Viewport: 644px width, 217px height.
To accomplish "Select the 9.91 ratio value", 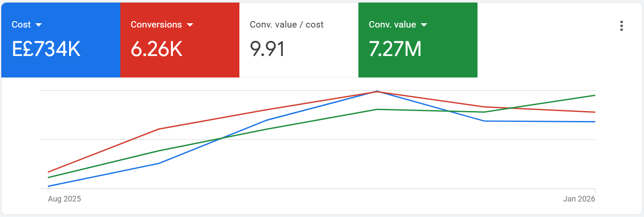I will (x=267, y=50).
